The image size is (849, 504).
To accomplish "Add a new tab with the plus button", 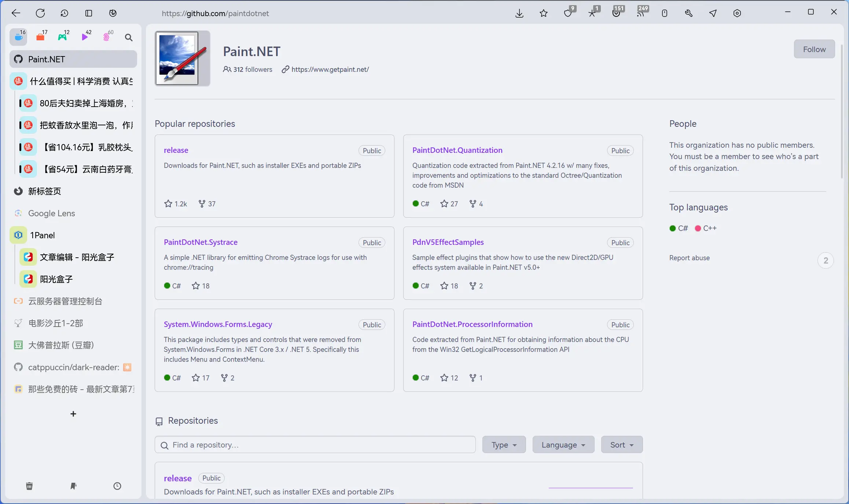I will (x=73, y=414).
